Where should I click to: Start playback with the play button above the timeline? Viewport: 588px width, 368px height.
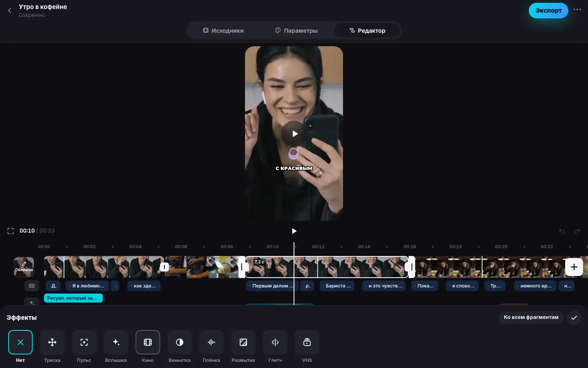click(x=294, y=231)
